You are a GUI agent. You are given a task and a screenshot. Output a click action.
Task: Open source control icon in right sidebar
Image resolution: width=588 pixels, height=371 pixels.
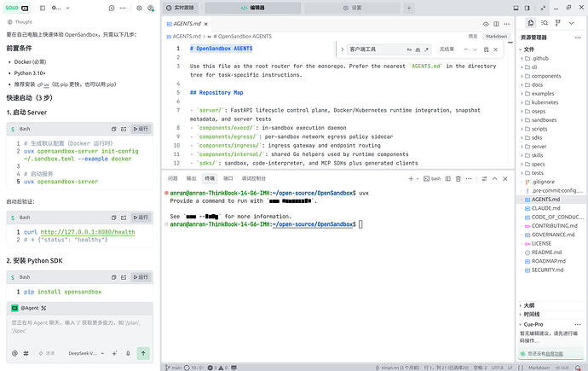coord(557,23)
